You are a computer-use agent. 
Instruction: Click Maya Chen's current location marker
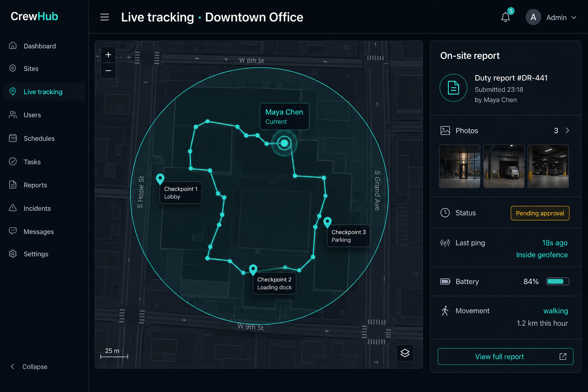pyautogui.click(x=284, y=143)
